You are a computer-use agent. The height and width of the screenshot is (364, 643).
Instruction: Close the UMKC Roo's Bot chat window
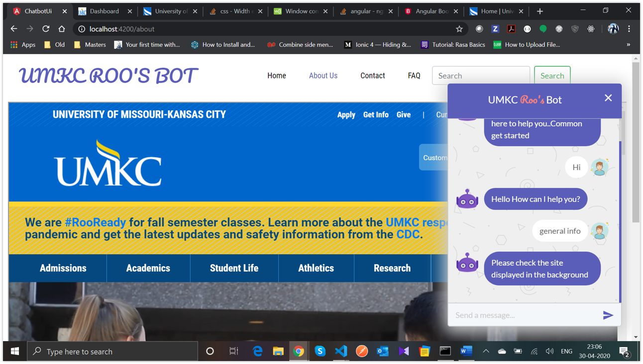(x=608, y=98)
